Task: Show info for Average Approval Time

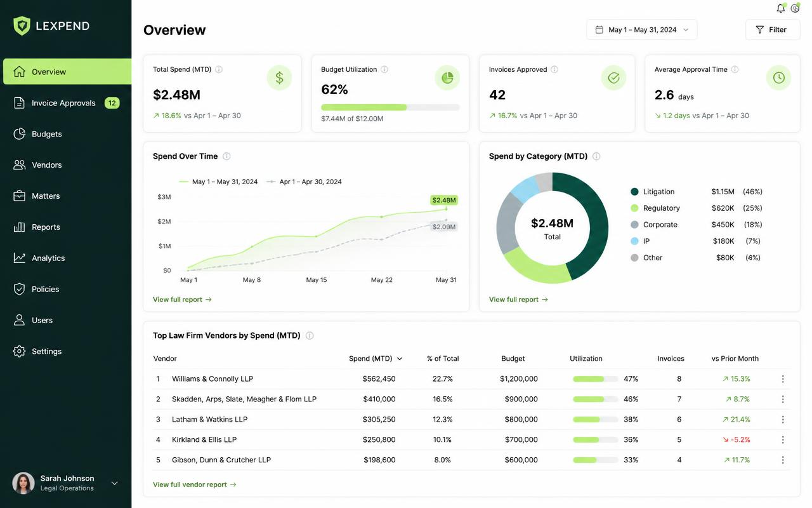Action: pos(735,69)
